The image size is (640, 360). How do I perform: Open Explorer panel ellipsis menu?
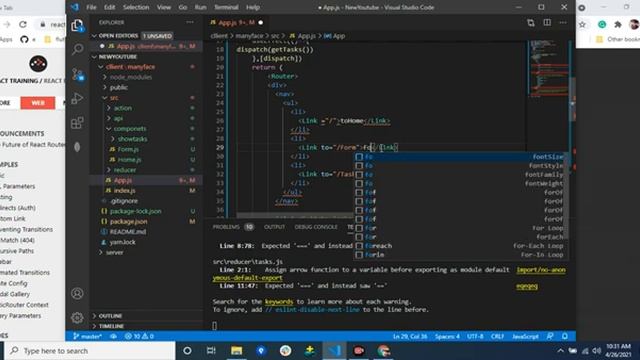coord(190,22)
